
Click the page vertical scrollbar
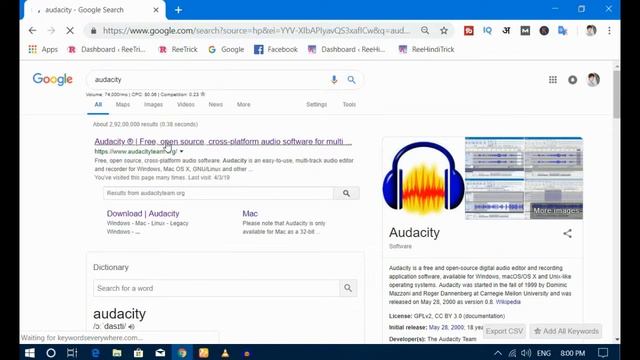pyautogui.click(x=616, y=95)
